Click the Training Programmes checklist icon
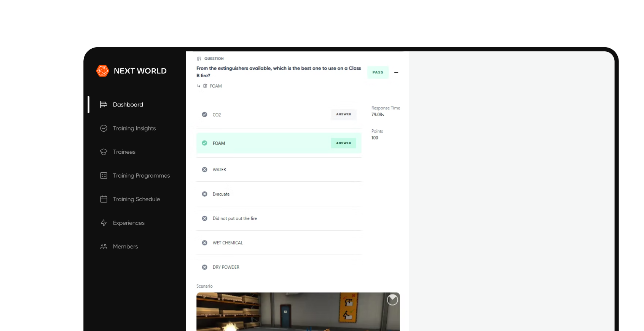The height and width of the screenshot is (331, 644). tap(104, 175)
